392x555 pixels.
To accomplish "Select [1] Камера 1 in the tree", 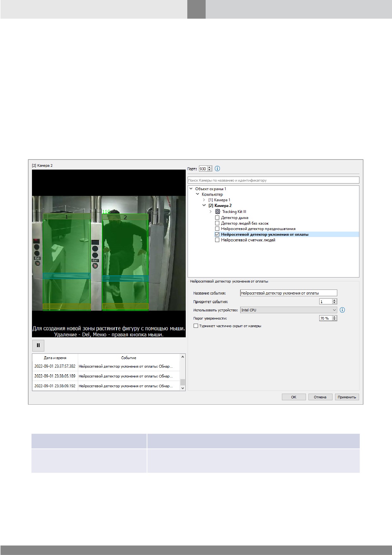I will [x=219, y=200].
